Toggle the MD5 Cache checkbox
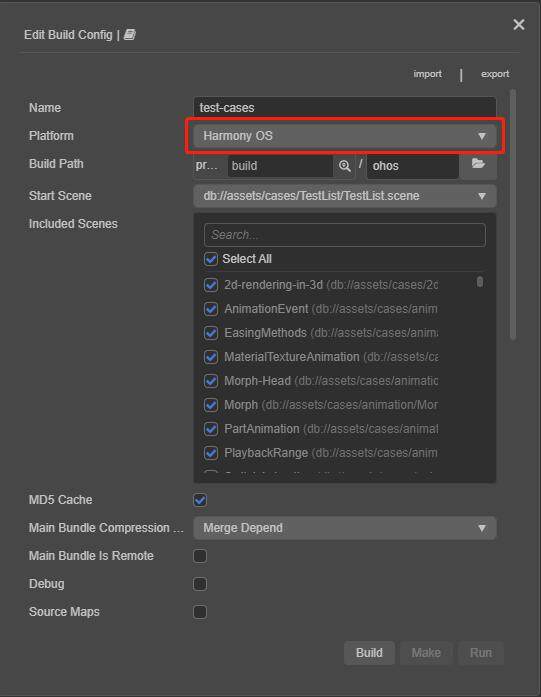This screenshot has width=541, height=697. coord(200,500)
